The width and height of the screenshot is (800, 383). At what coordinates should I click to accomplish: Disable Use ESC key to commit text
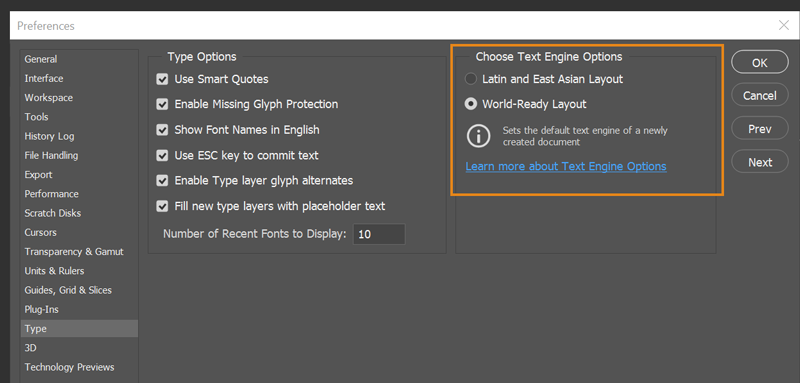point(162,156)
